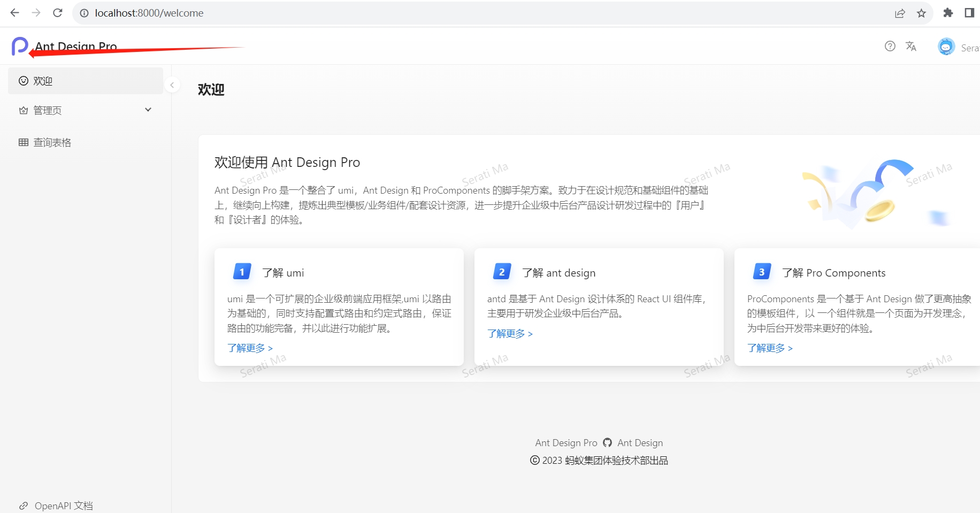This screenshot has height=513, width=980.
Task: Click 了解更多 under 了解 umi
Action: click(250, 348)
